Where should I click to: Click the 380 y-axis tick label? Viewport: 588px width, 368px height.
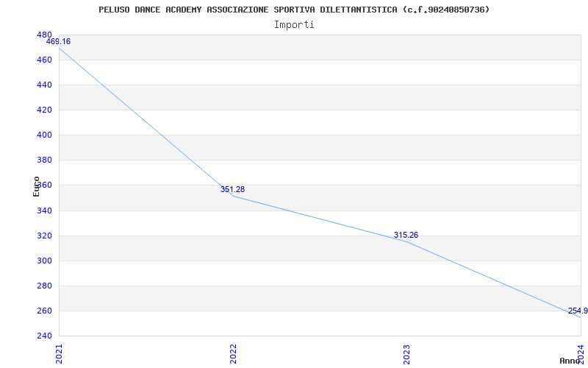pyautogui.click(x=44, y=160)
